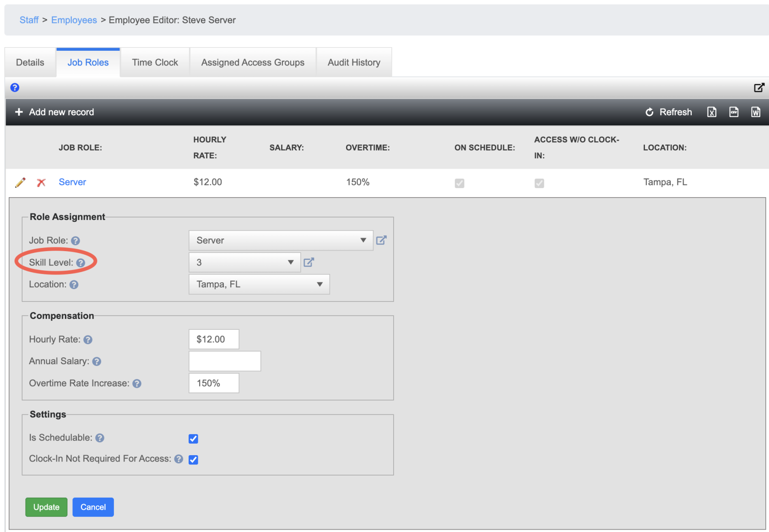Uncheck the Is Schedulable checkbox

click(x=193, y=439)
